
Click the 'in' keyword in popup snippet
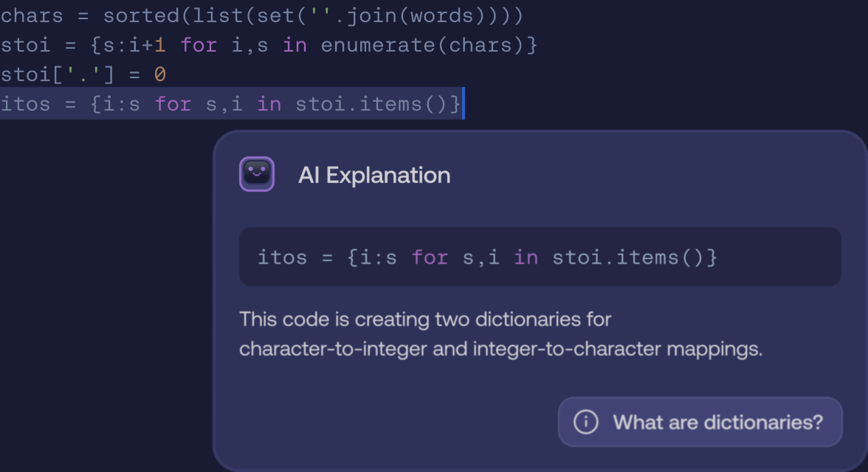pyautogui.click(x=525, y=257)
